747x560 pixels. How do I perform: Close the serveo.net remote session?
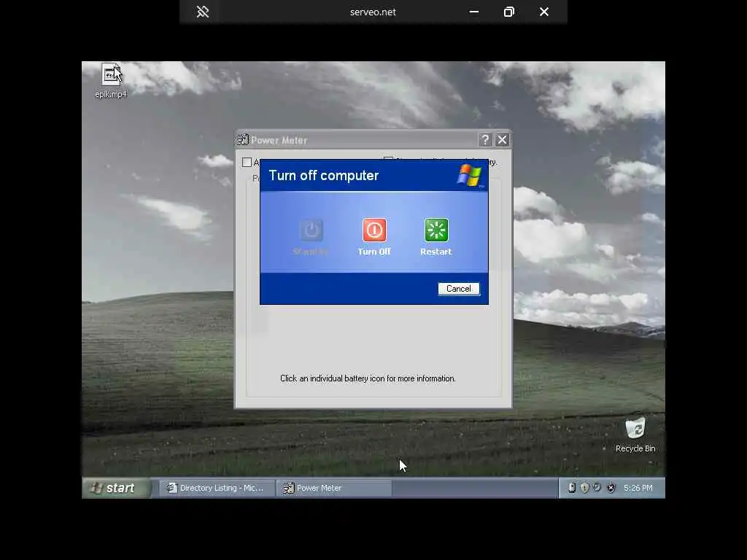(544, 12)
